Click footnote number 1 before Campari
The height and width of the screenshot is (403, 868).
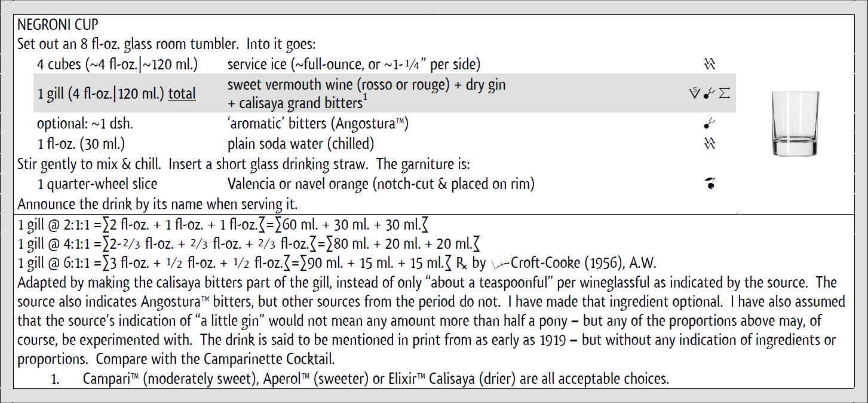click(54, 379)
